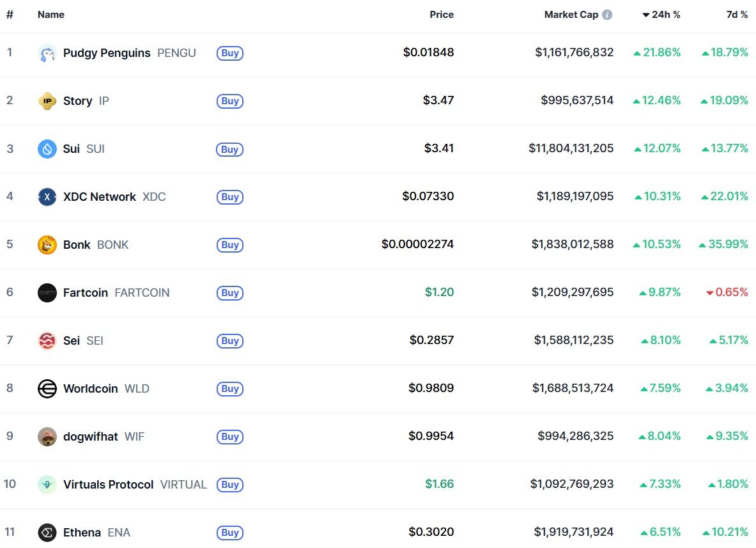Click the Bonk dog logo
This screenshot has width=756, height=548.
(47, 244)
